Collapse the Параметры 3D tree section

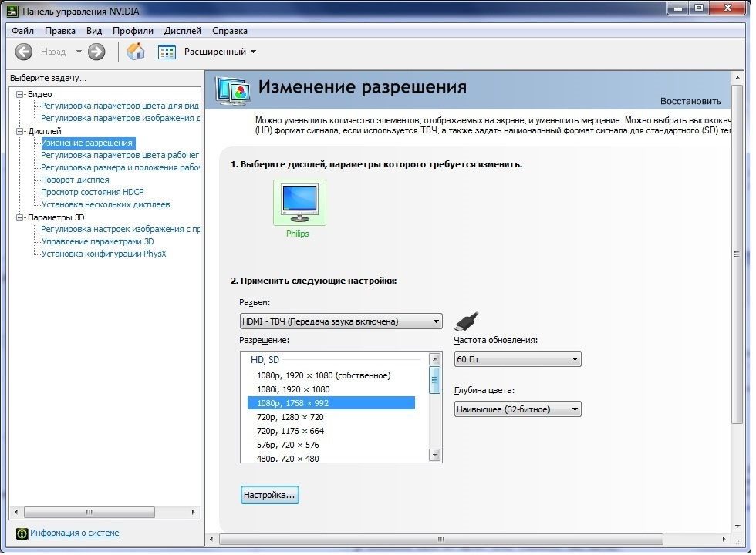point(20,217)
